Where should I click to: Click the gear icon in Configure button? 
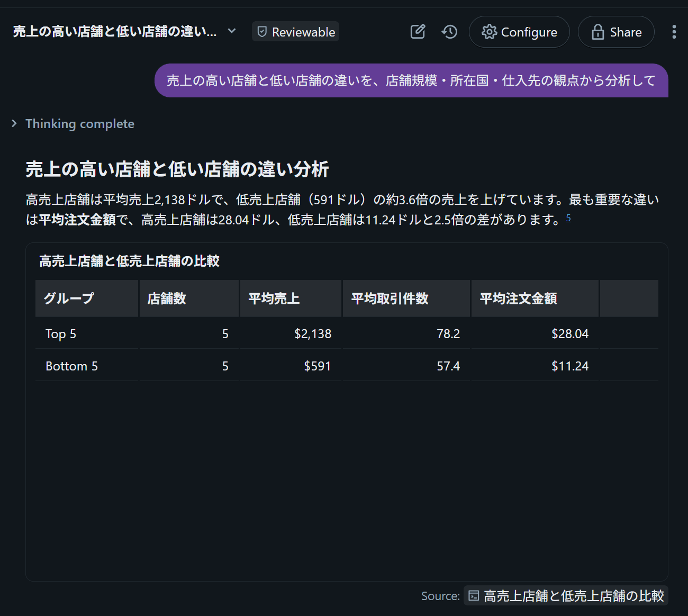tap(489, 32)
